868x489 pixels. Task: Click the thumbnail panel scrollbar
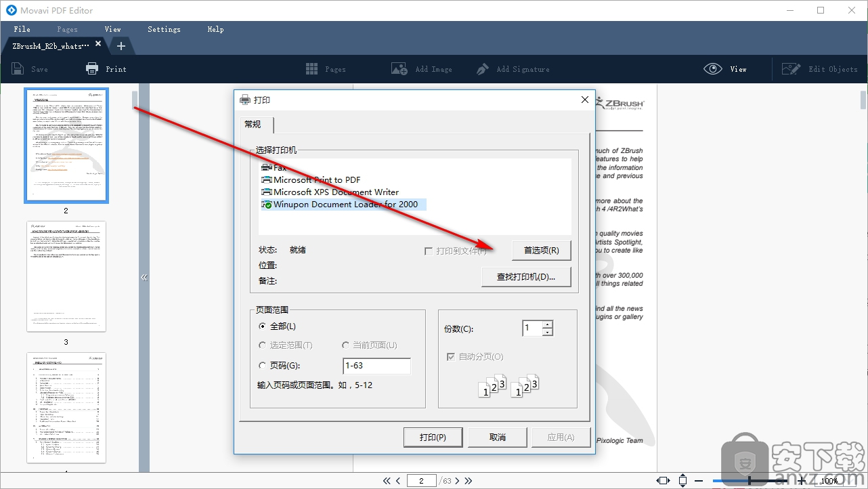(135, 100)
